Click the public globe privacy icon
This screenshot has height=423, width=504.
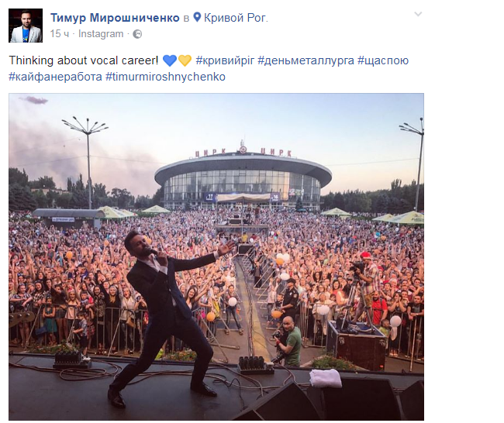tap(137, 34)
